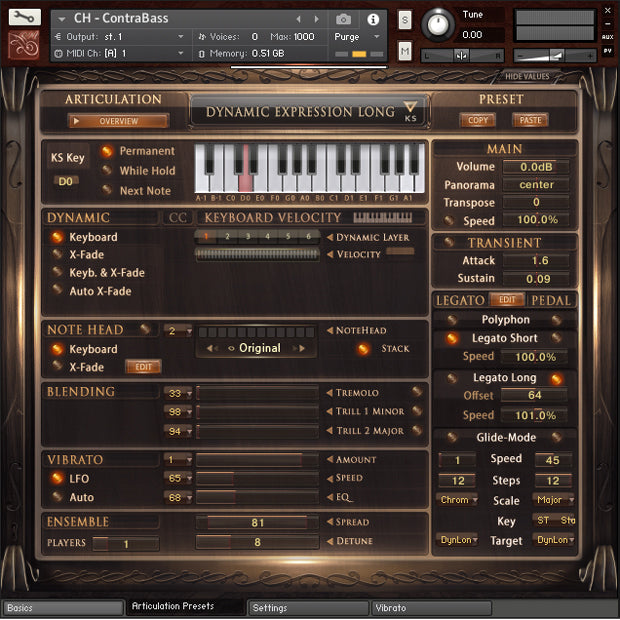Viewport: 620px width, 620px height.
Task: Mute the instrument with the M button
Action: pyautogui.click(x=405, y=51)
